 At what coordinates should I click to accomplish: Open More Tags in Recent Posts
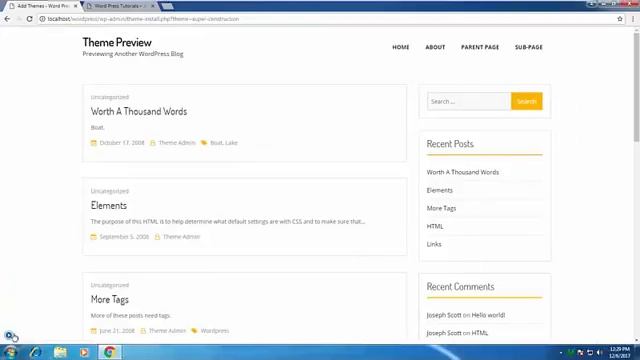[x=441, y=208]
